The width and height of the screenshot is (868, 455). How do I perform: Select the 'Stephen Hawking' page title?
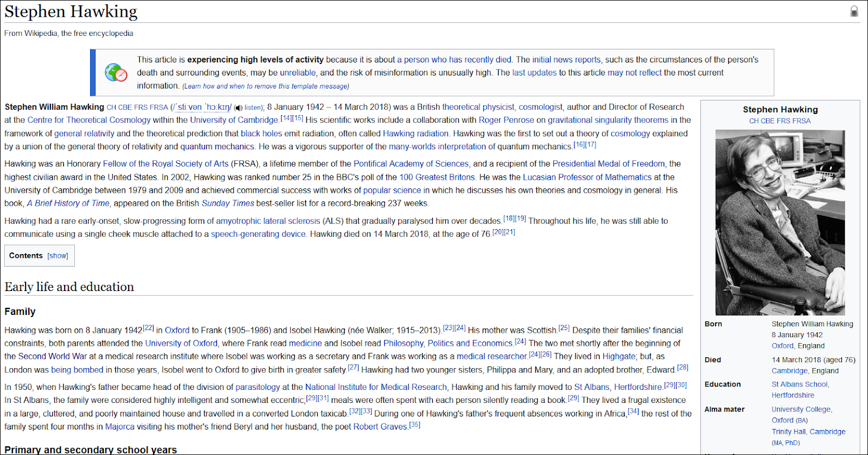click(71, 11)
